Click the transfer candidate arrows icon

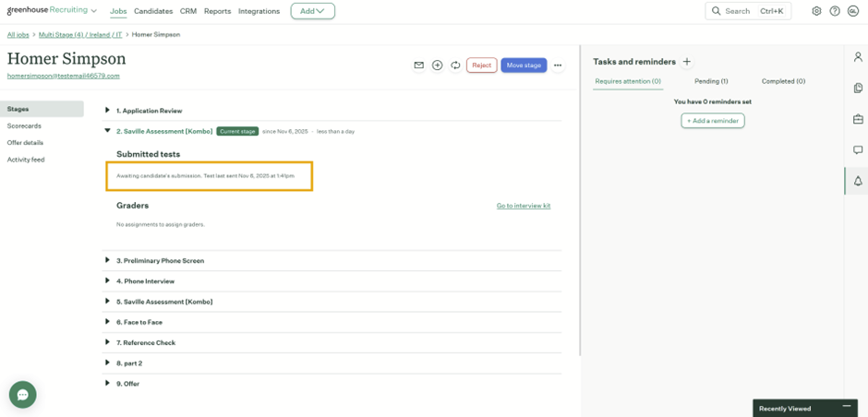455,66
